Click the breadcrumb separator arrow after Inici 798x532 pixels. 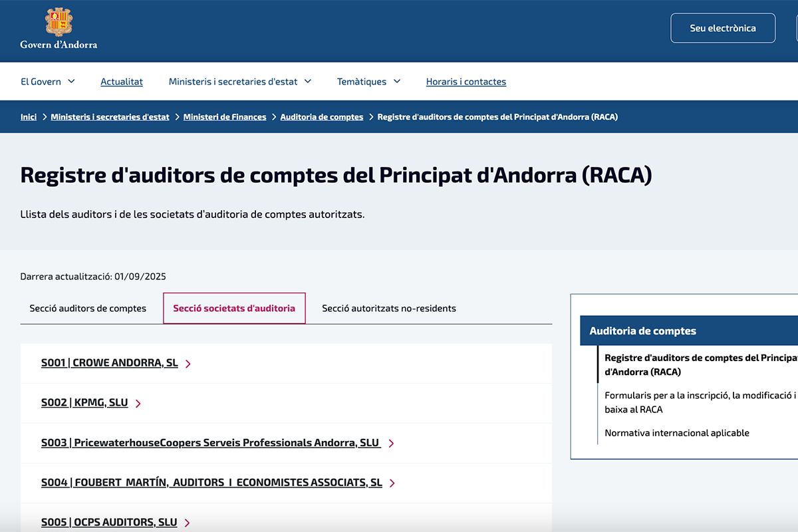pos(44,116)
